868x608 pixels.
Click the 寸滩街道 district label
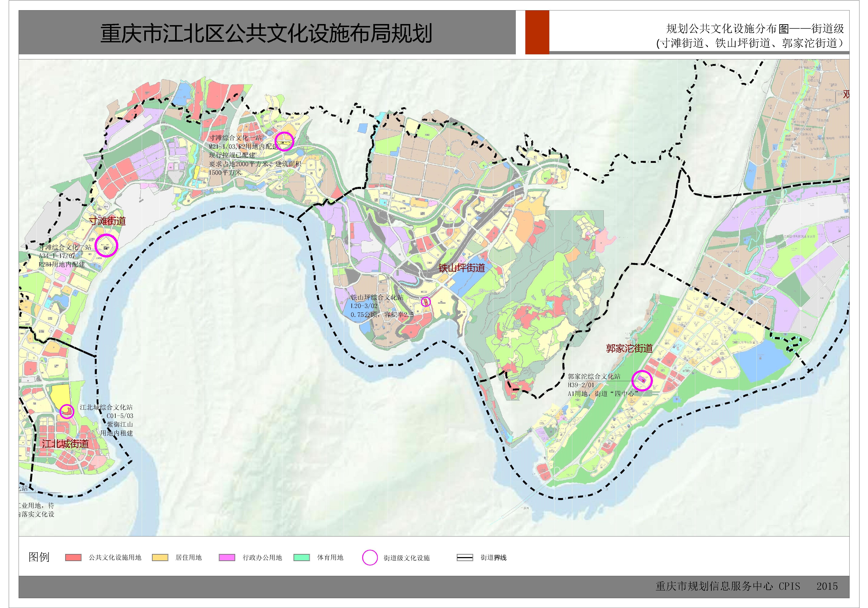(x=107, y=221)
